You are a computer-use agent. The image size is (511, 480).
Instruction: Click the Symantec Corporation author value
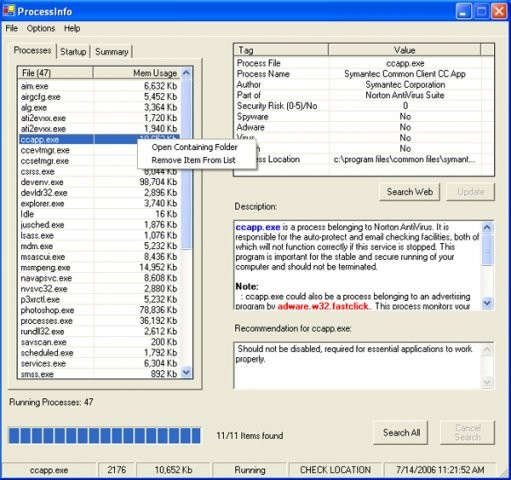(405, 85)
